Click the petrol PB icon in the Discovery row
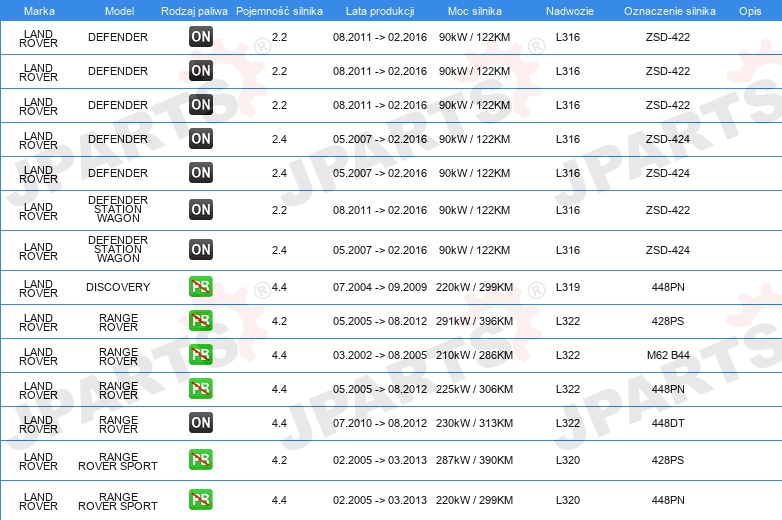 [201, 287]
